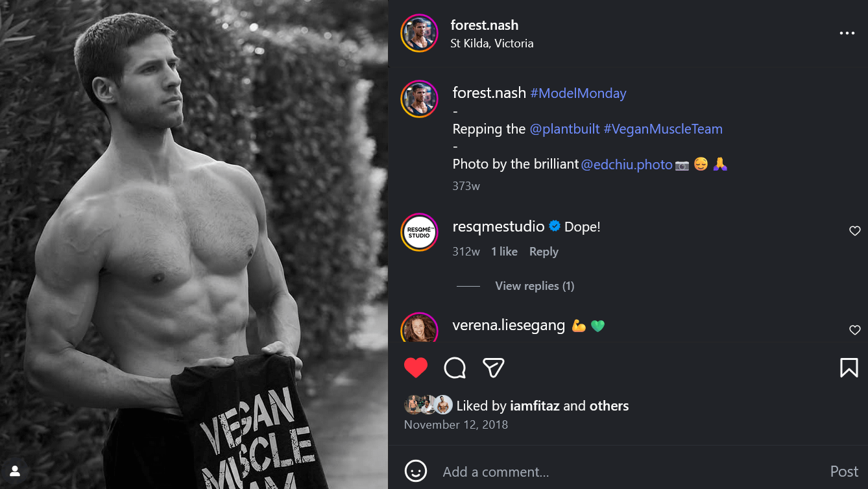This screenshot has height=489, width=868.
Task: Open the emoji picker smiley icon
Action: 416,471
